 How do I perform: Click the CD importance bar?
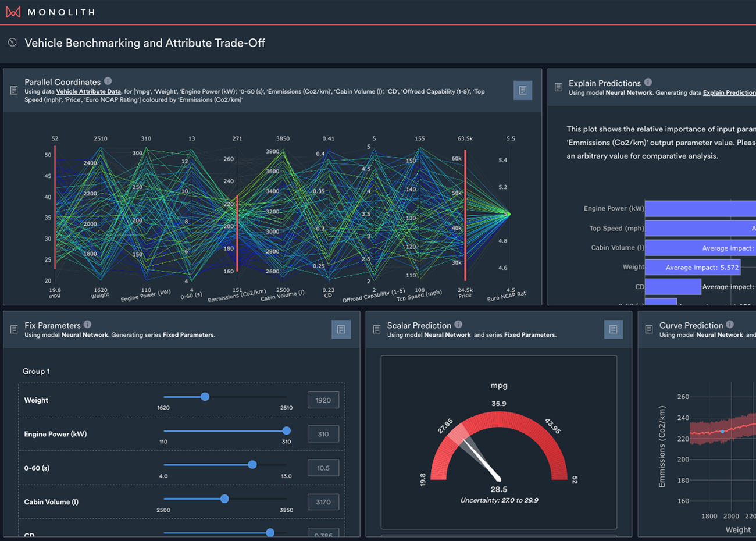coord(673,287)
